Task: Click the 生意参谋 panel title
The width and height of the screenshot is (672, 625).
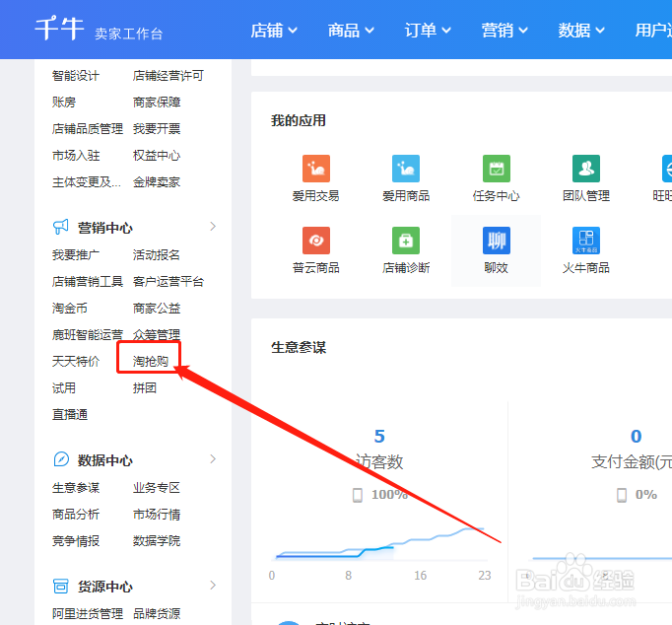Action: pos(299,348)
